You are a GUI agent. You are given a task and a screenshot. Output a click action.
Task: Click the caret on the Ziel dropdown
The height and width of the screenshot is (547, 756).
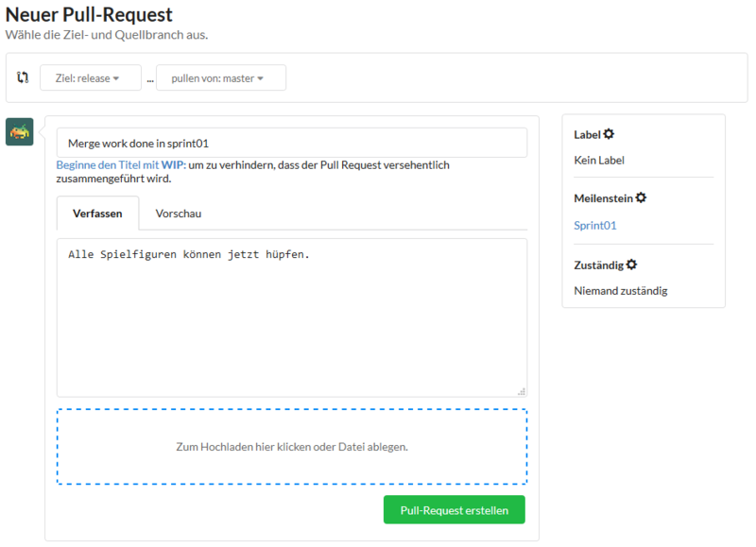point(116,77)
